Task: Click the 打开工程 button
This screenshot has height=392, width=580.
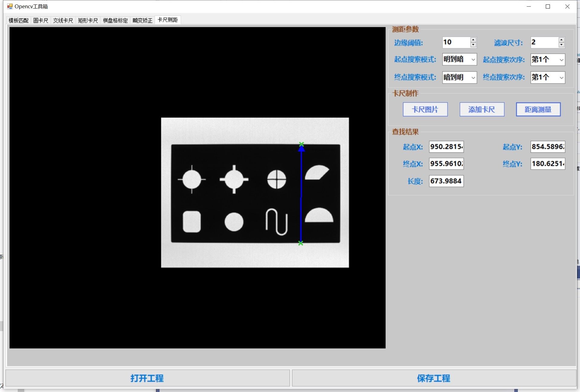Action: [147, 378]
